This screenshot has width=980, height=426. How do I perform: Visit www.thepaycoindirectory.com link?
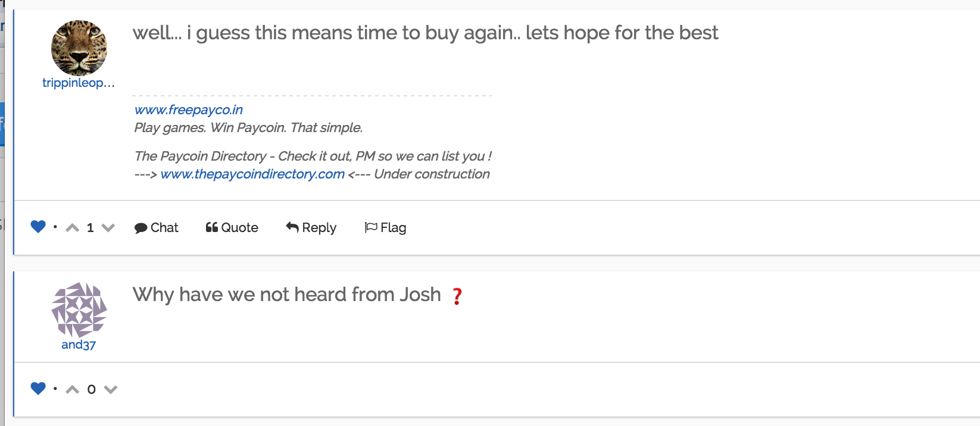[x=252, y=174]
